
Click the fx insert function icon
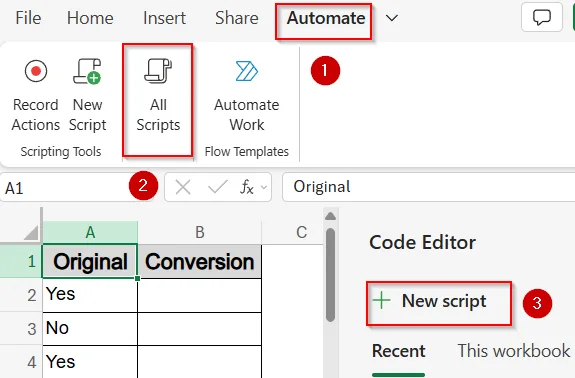coord(247,187)
